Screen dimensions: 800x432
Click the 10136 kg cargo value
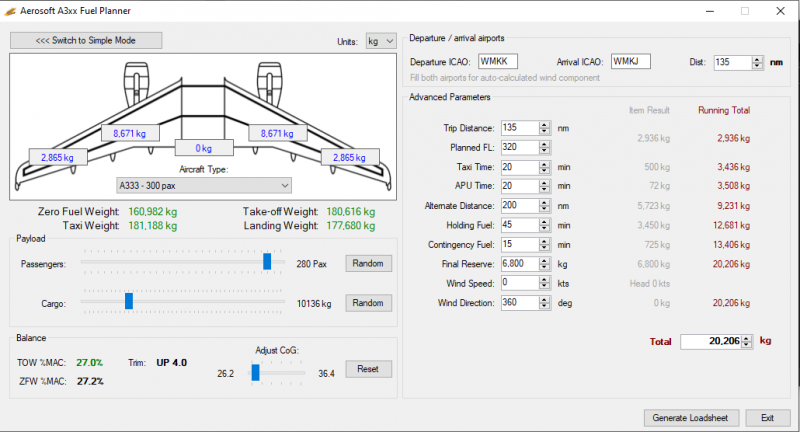pos(314,303)
